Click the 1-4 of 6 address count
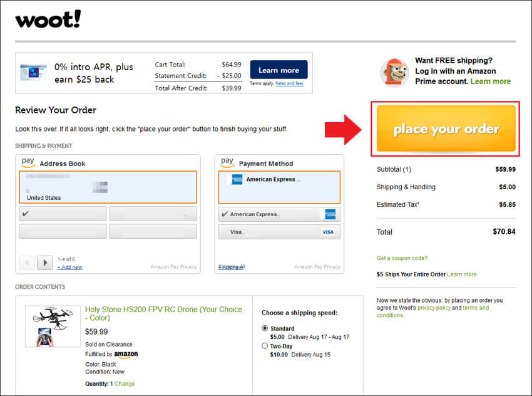 click(x=66, y=259)
